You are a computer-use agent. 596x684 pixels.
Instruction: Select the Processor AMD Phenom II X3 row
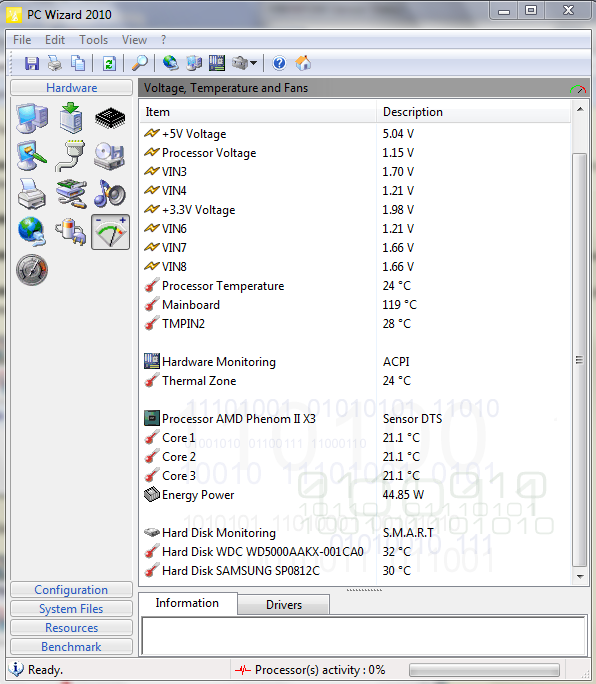tap(355, 419)
